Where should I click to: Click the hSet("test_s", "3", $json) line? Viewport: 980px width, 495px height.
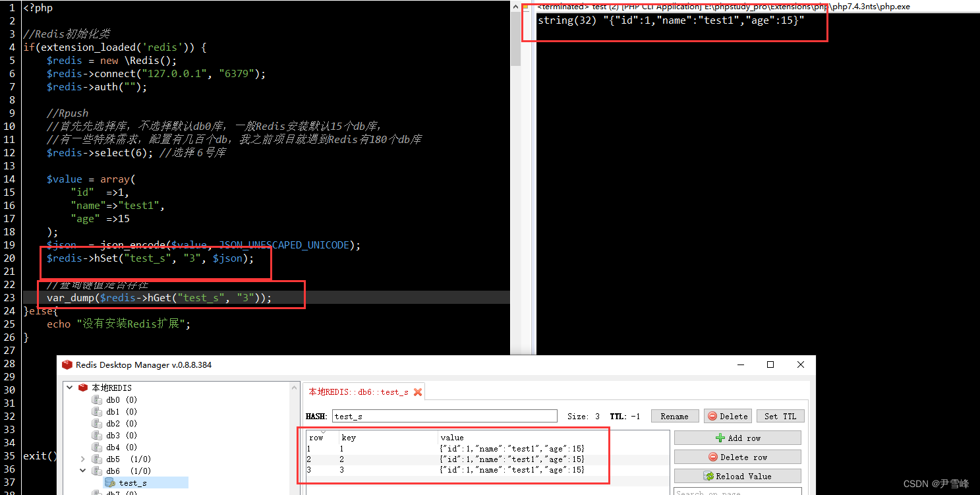pyautogui.click(x=150, y=258)
